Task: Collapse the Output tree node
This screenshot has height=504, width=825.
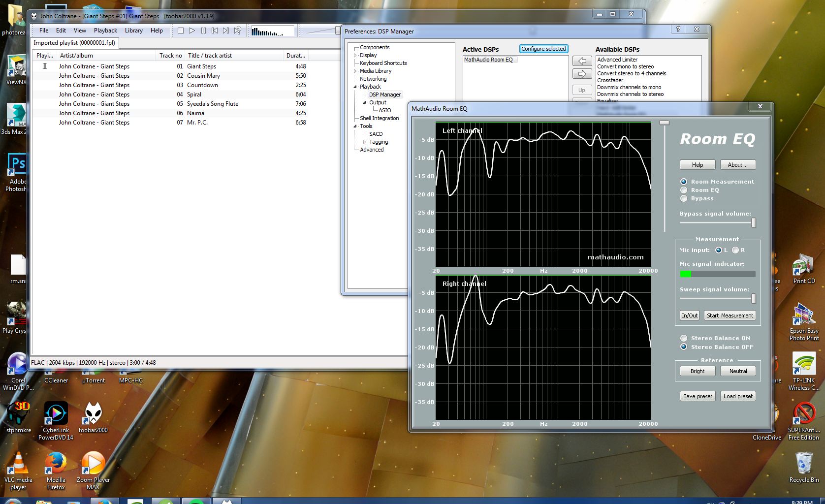Action: click(365, 102)
